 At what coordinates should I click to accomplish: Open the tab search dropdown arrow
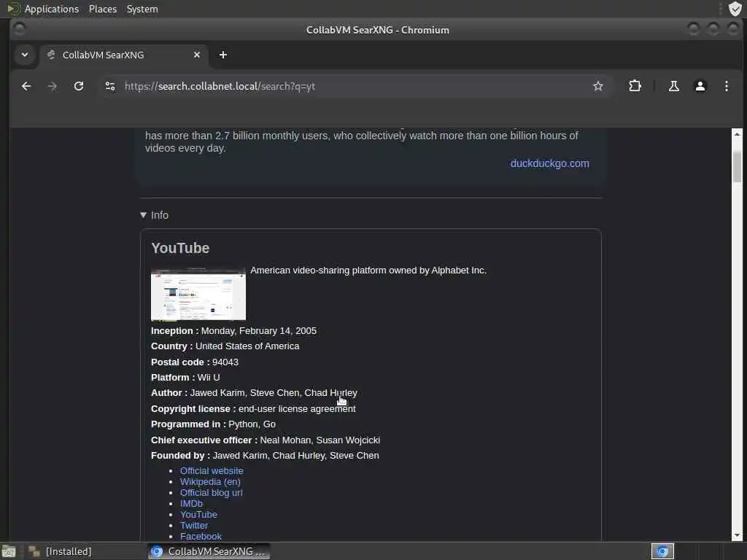(x=25, y=55)
